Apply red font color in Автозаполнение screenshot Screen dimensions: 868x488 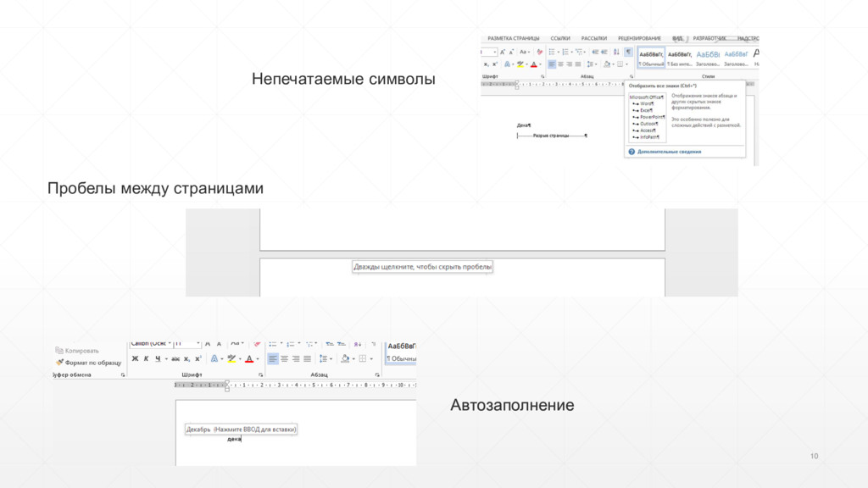click(249, 359)
